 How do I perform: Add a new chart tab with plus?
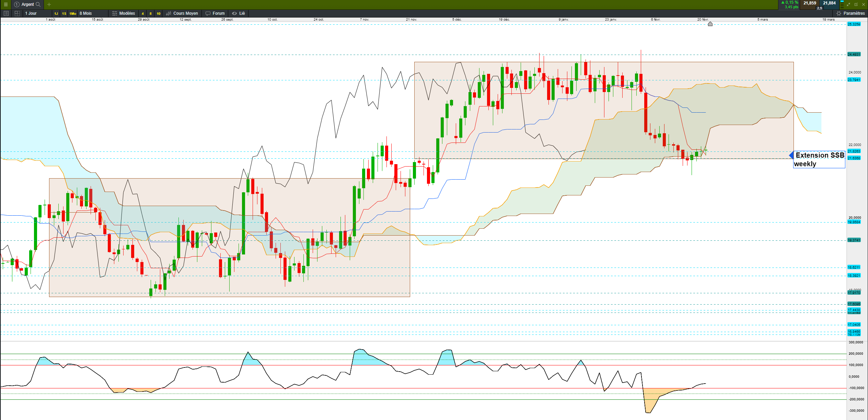coord(49,4)
